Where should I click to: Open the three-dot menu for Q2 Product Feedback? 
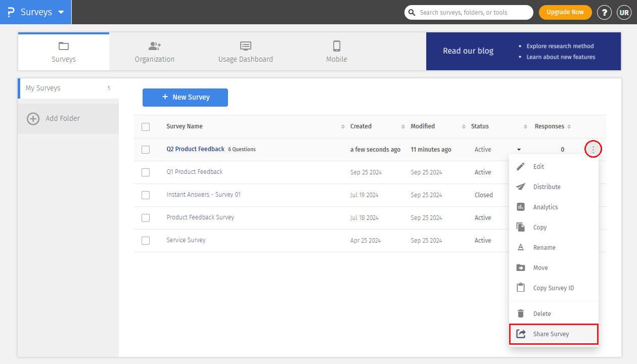(x=593, y=149)
